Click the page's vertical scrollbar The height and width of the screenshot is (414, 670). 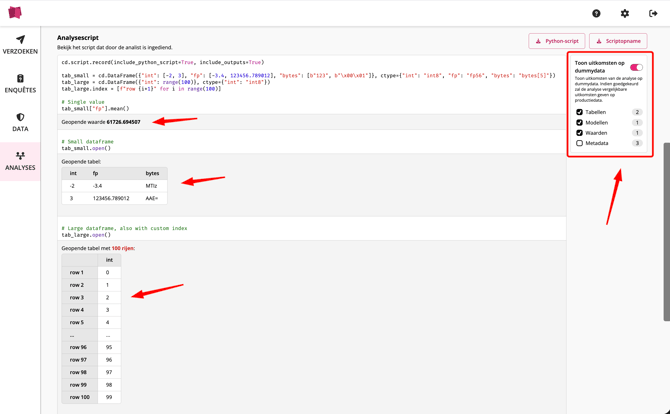coord(666,230)
